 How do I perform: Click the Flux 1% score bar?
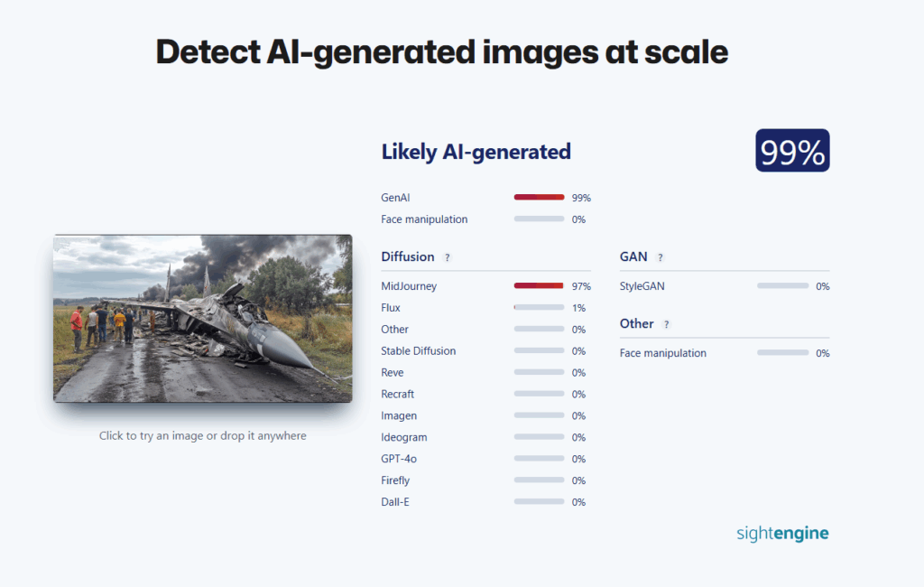[539, 307]
